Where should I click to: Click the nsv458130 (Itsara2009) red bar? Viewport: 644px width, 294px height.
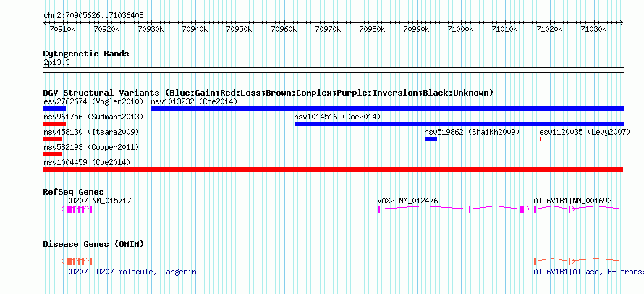click(52, 139)
